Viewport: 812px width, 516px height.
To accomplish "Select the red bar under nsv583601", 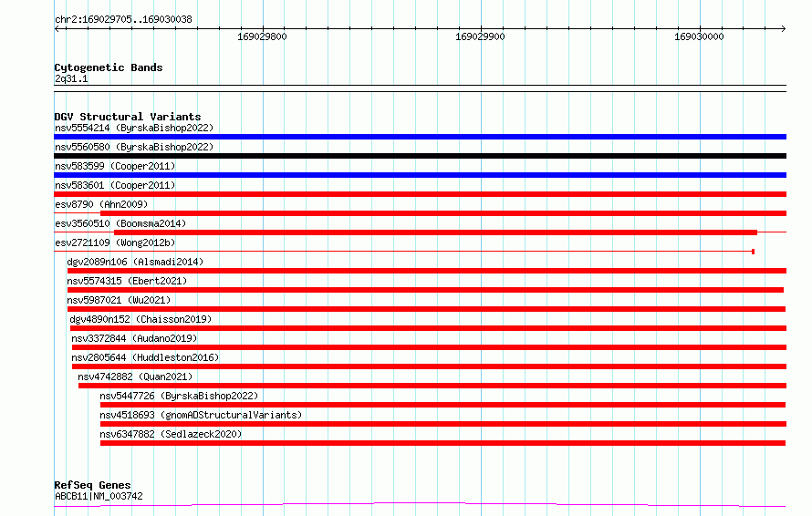I will click(420, 194).
